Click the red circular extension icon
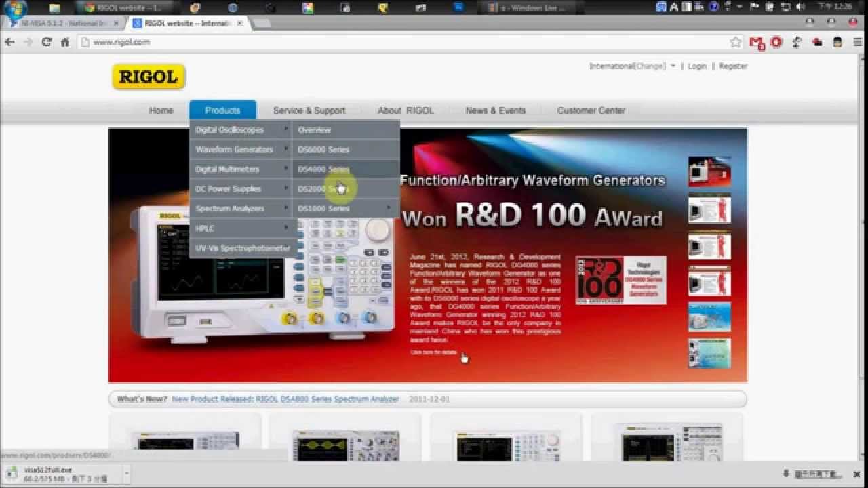 coord(776,42)
